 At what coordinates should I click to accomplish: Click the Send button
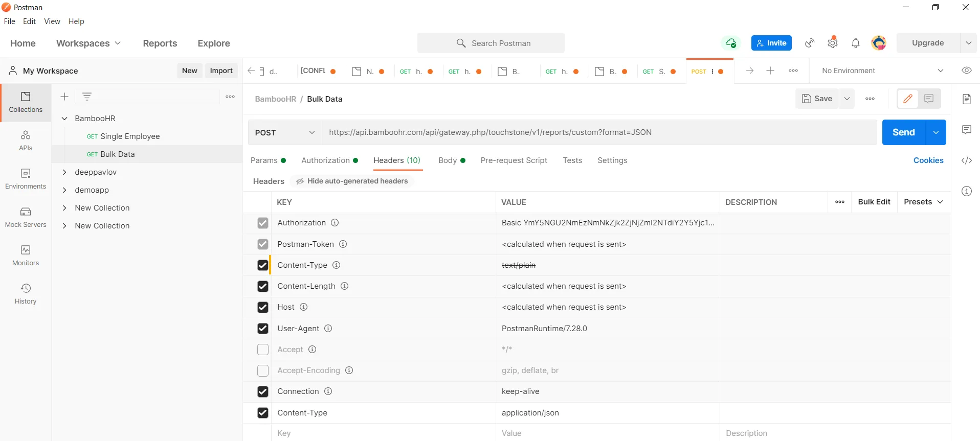point(904,132)
